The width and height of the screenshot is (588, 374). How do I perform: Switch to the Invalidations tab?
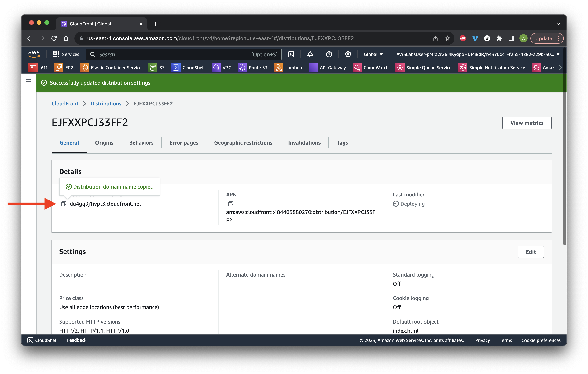tap(304, 143)
